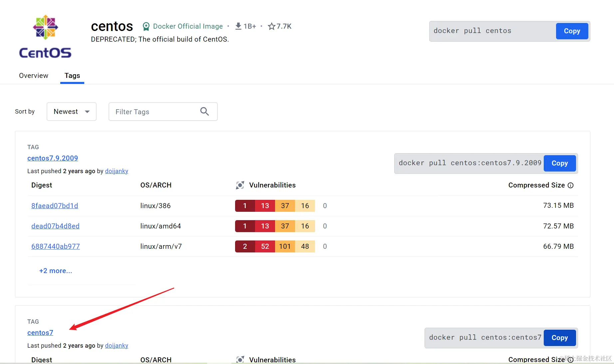The width and height of the screenshot is (614, 364).
Task: Click low count 48 swatch in linux/arm/v7 row
Action: coord(305,246)
